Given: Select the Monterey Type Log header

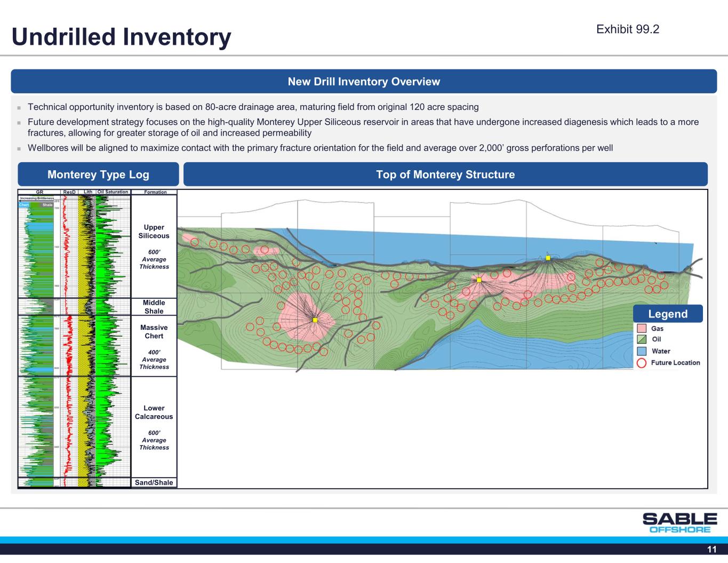Looking at the screenshot, I should click(98, 175).
